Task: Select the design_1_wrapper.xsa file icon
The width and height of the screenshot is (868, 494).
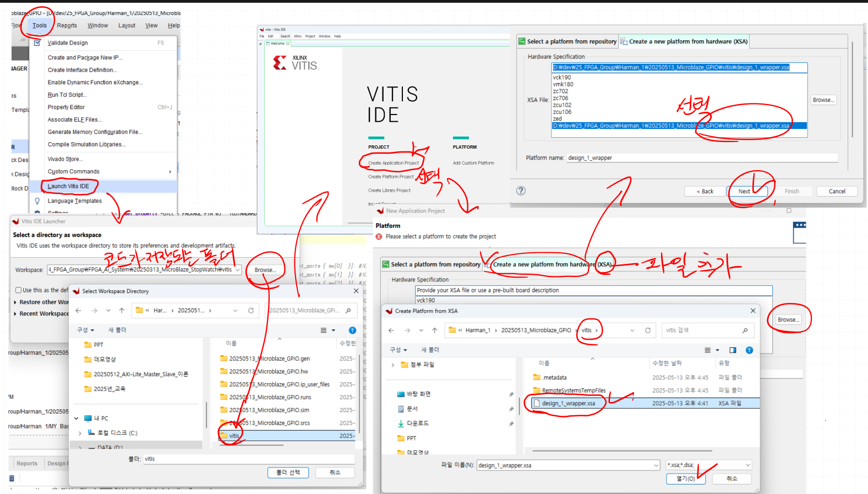Action: point(537,403)
